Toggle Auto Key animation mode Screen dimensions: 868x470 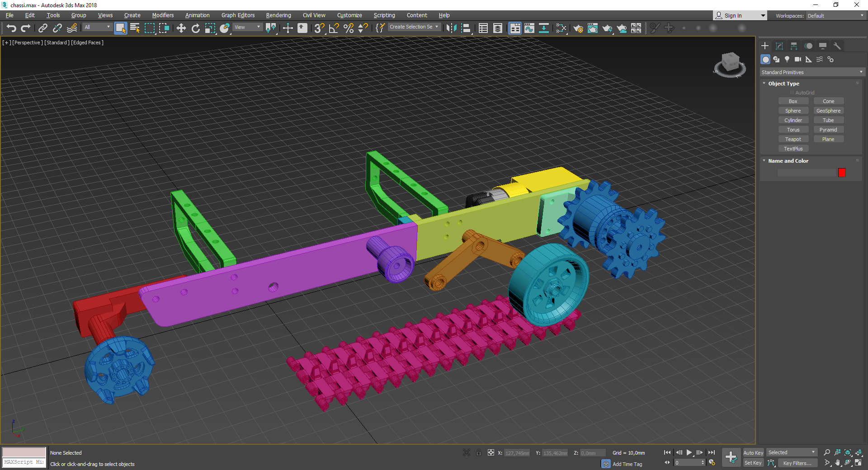click(753, 452)
